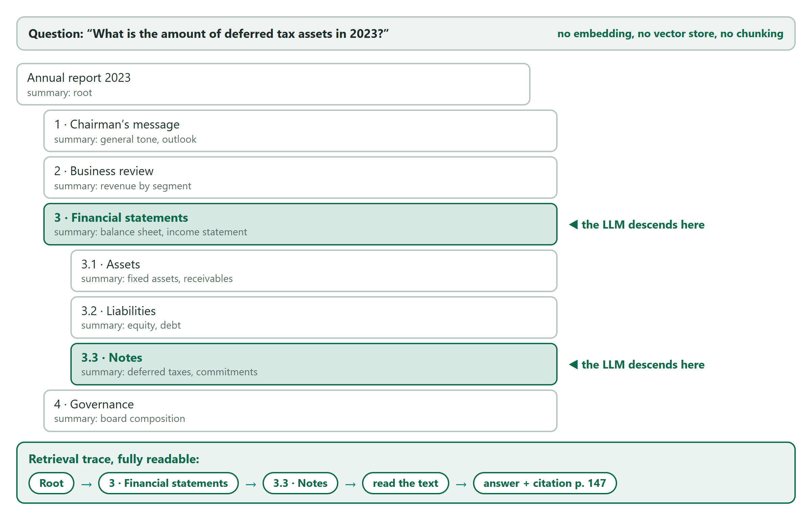Screen dimensions: 812x520
Task: Click 'Retrieval trace, fully readable:' heading
Action: click(114, 459)
